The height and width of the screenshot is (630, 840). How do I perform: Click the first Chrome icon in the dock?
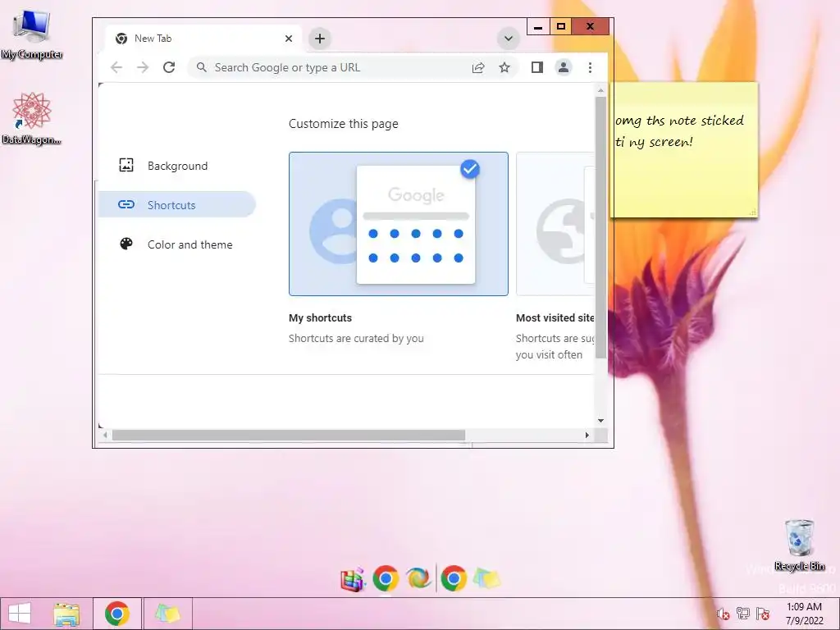coord(386,578)
